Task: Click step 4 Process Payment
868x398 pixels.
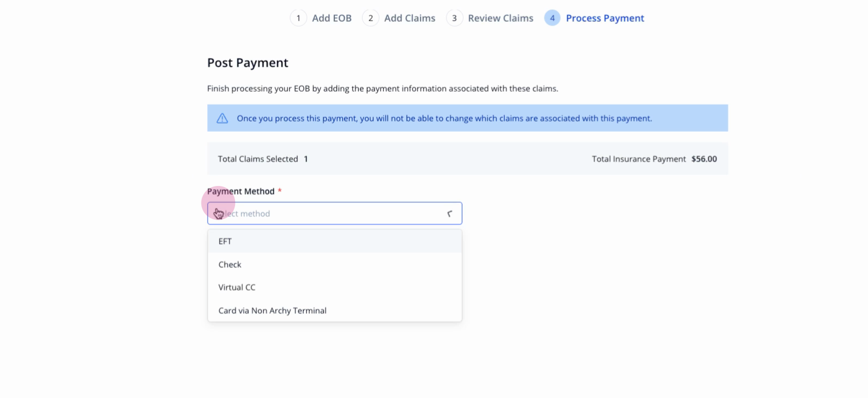Action: 594,18
